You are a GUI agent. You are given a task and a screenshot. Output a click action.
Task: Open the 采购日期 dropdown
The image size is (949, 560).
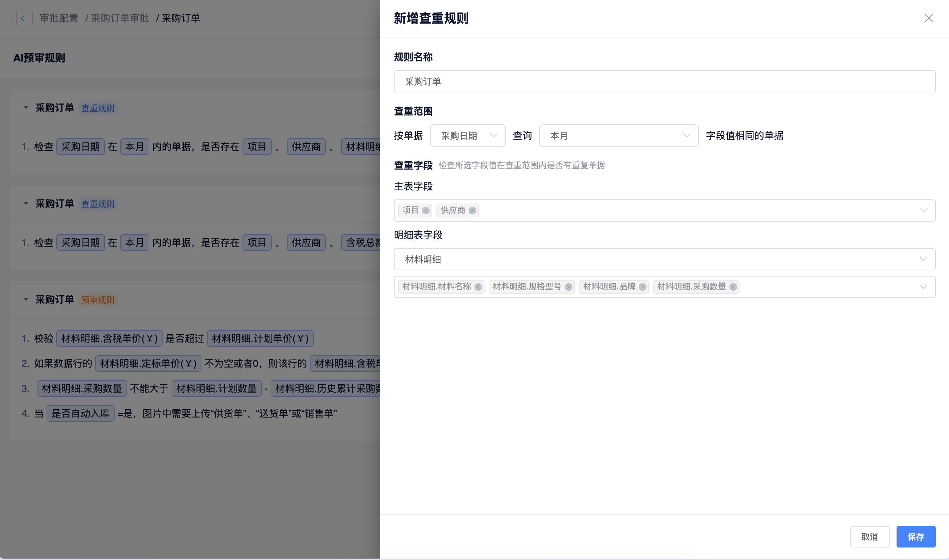tap(467, 135)
